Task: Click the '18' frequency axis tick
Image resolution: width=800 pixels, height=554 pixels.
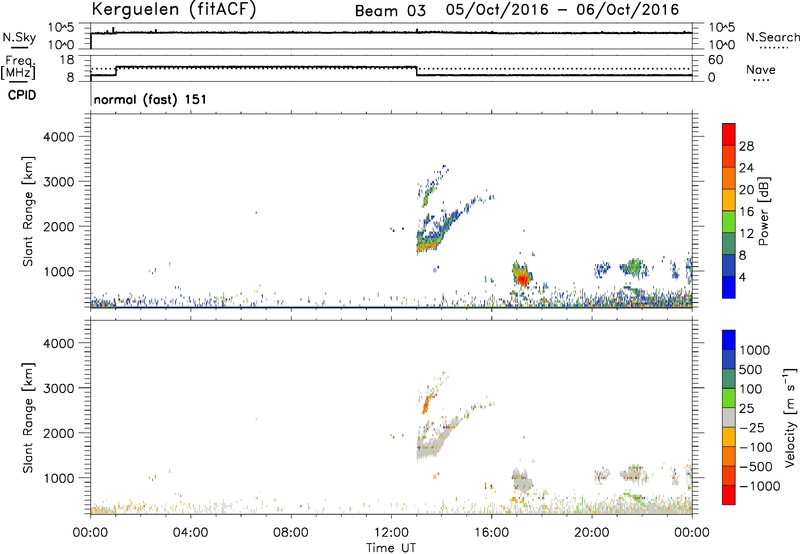Action: coord(67,60)
